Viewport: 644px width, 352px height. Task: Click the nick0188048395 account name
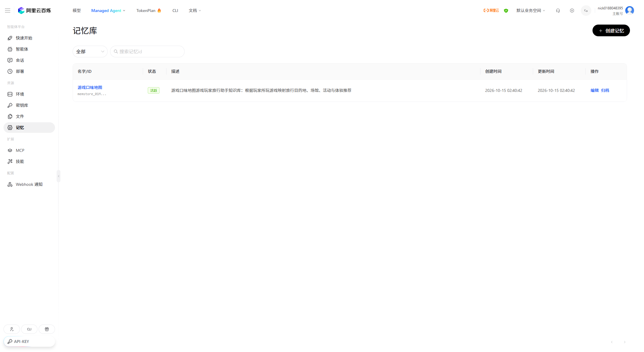coord(610,8)
